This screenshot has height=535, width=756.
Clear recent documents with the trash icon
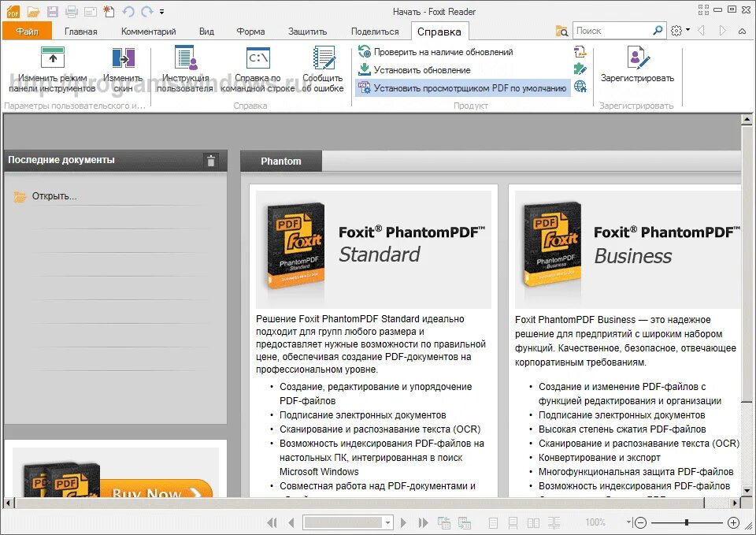pyautogui.click(x=211, y=161)
